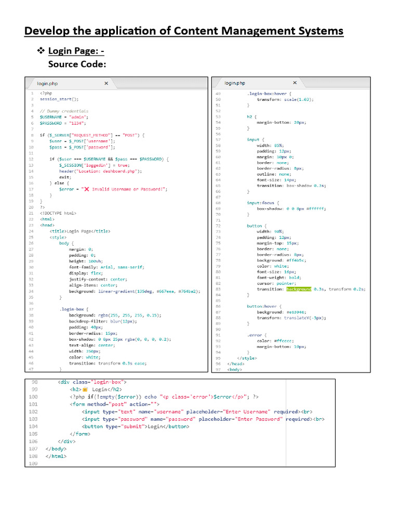Click the 'session_start();' code line

[x=59, y=99]
